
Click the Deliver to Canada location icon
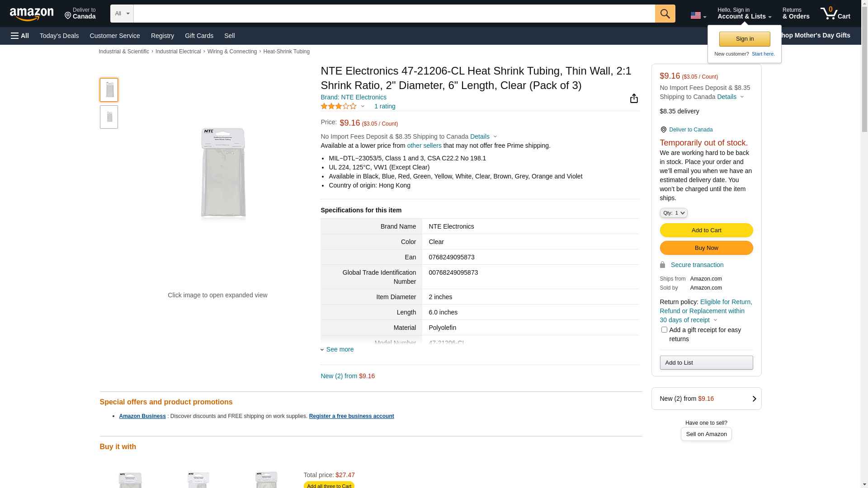[663, 130]
